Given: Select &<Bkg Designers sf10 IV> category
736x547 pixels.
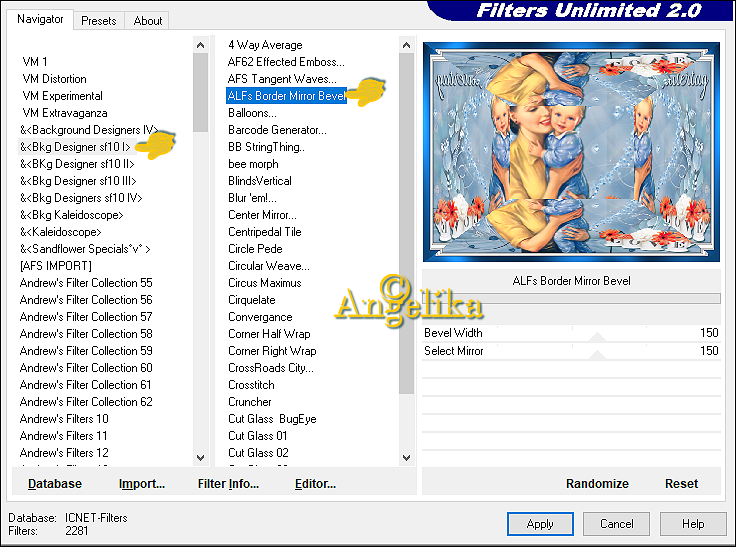Looking at the screenshot, I should 81,198.
